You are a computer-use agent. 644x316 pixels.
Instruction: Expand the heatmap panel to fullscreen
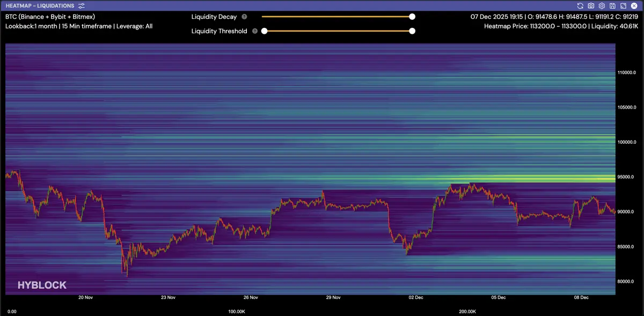(x=623, y=5)
